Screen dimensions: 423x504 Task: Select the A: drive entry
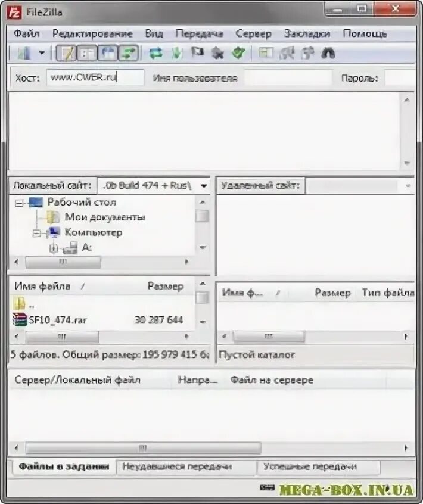coord(87,247)
